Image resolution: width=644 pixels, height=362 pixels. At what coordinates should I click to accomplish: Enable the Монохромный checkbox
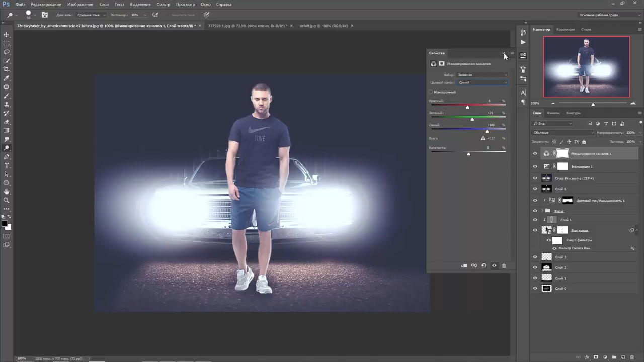[x=431, y=92]
